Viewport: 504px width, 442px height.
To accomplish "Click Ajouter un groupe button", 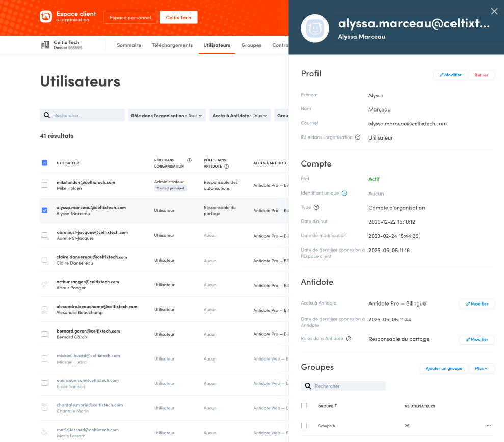I will [443, 368].
